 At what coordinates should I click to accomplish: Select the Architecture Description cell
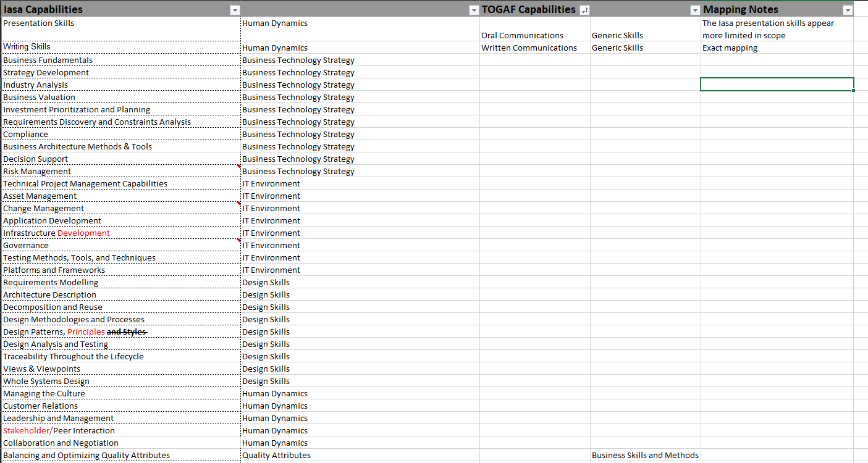[120, 294]
